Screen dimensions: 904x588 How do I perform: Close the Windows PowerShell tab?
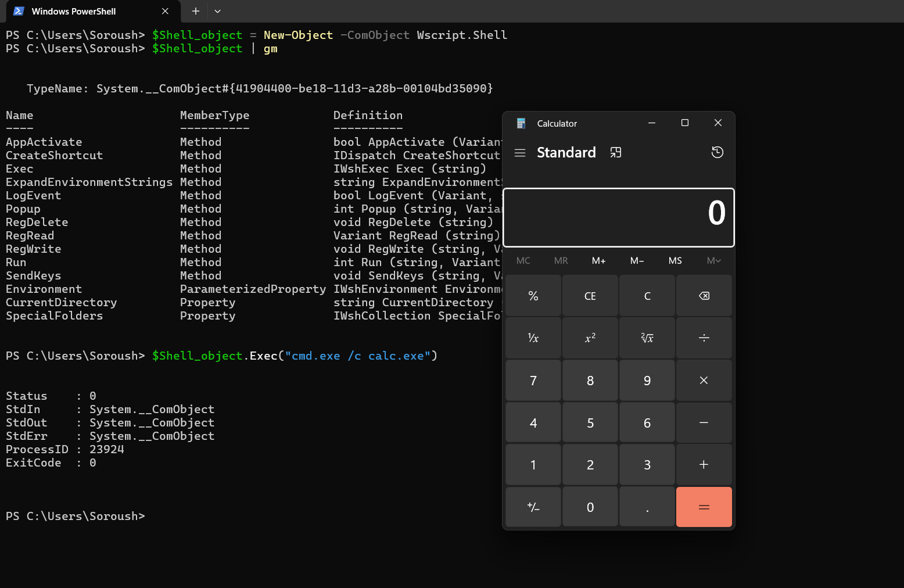[166, 11]
